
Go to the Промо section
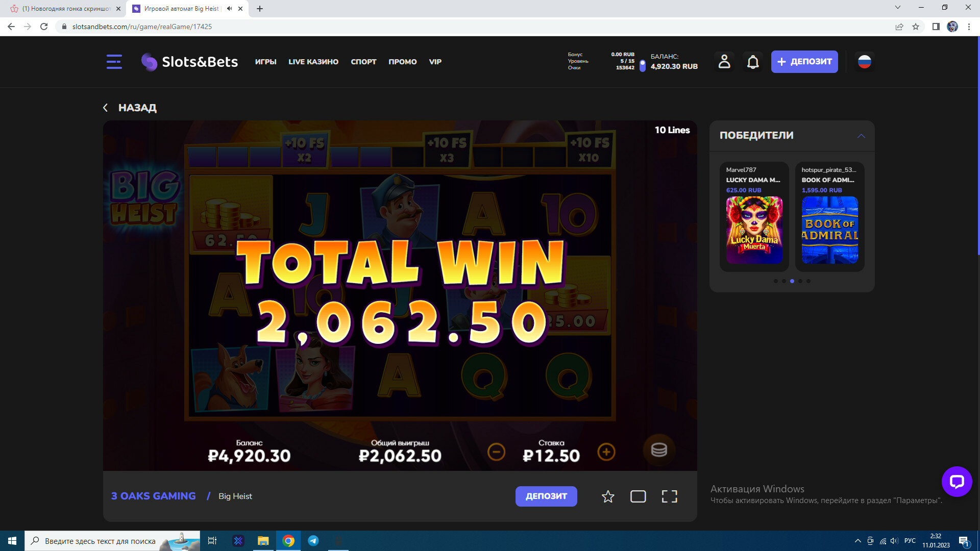click(x=402, y=62)
